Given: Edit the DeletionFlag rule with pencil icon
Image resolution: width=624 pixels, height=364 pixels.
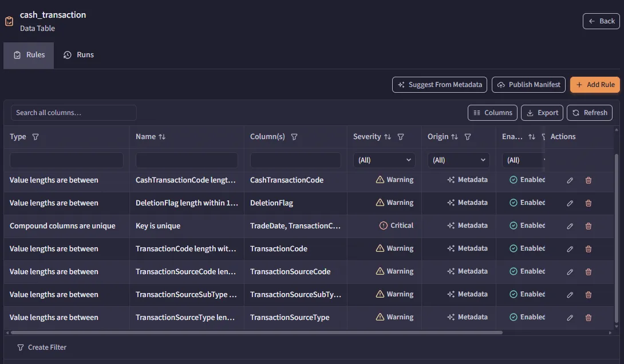Looking at the screenshot, I should [x=570, y=203].
